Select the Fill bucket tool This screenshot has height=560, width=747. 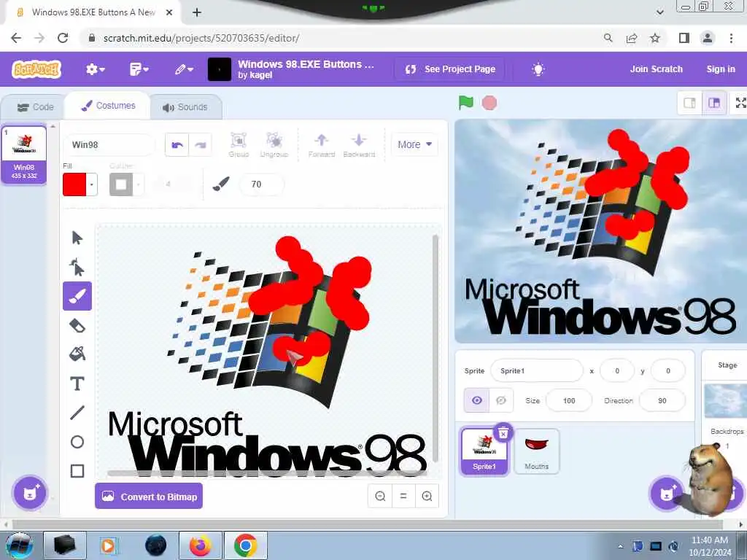(x=77, y=354)
